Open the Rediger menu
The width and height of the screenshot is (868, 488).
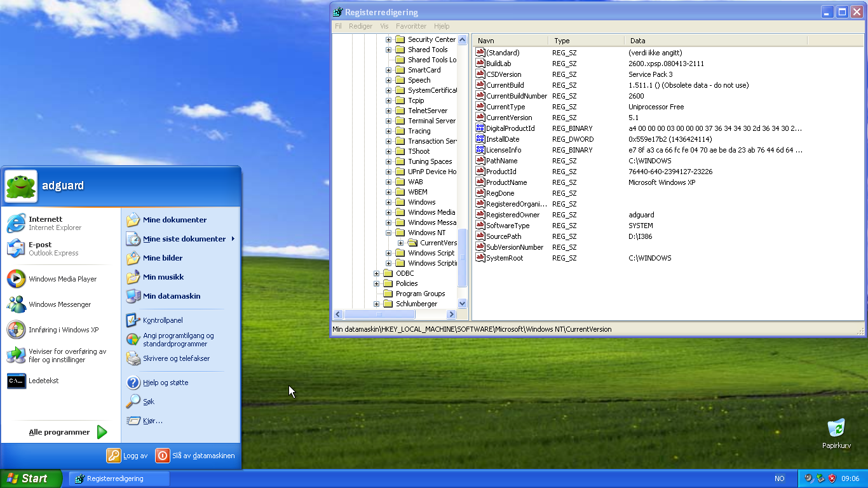360,26
